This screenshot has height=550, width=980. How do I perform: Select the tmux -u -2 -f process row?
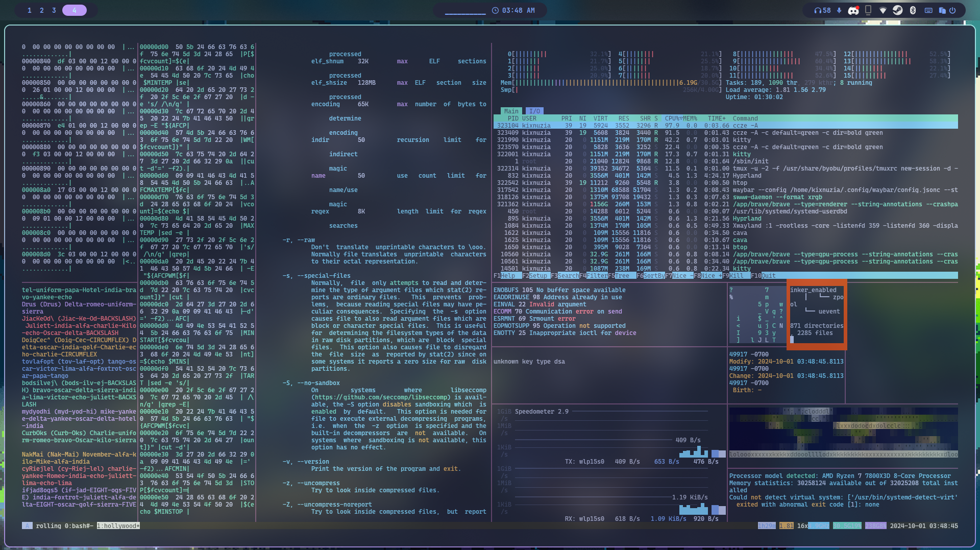tap(725, 169)
